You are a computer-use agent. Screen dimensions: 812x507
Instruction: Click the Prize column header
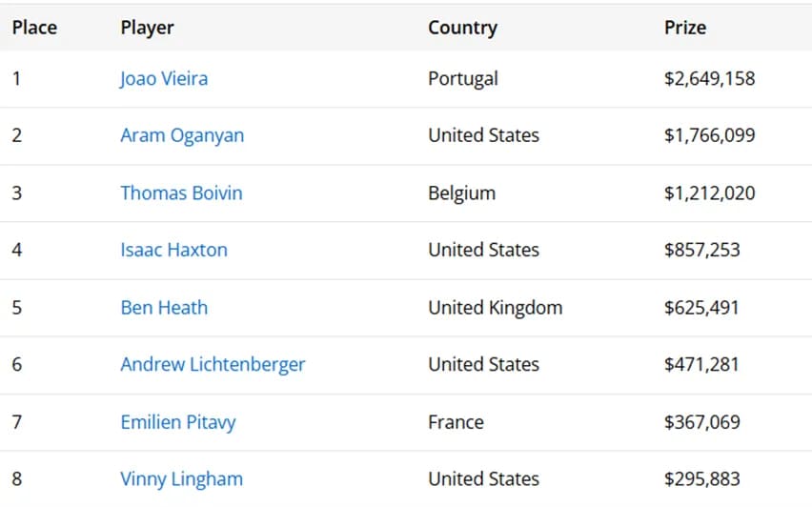pyautogui.click(x=685, y=28)
